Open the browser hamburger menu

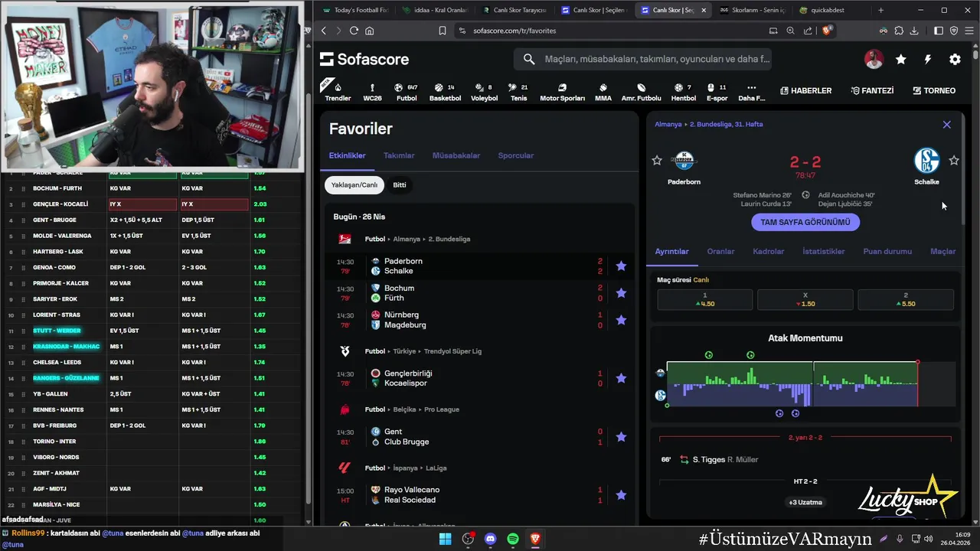968,31
